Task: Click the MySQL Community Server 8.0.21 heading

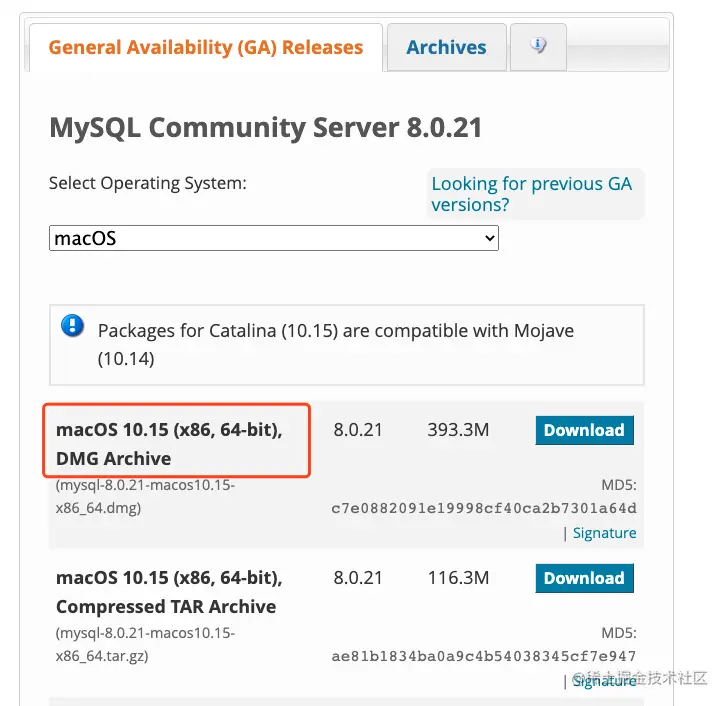Action: point(265,128)
